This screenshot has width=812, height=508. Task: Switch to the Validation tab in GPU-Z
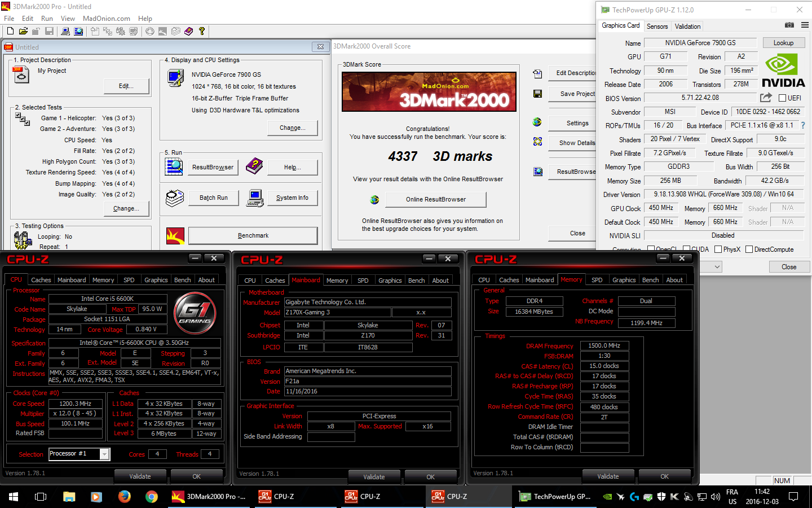click(x=687, y=27)
